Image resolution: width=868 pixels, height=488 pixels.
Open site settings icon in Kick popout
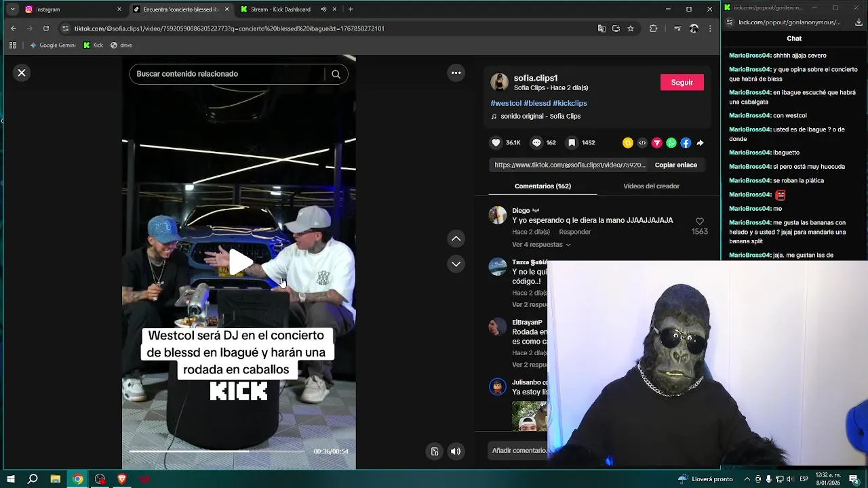point(730,22)
